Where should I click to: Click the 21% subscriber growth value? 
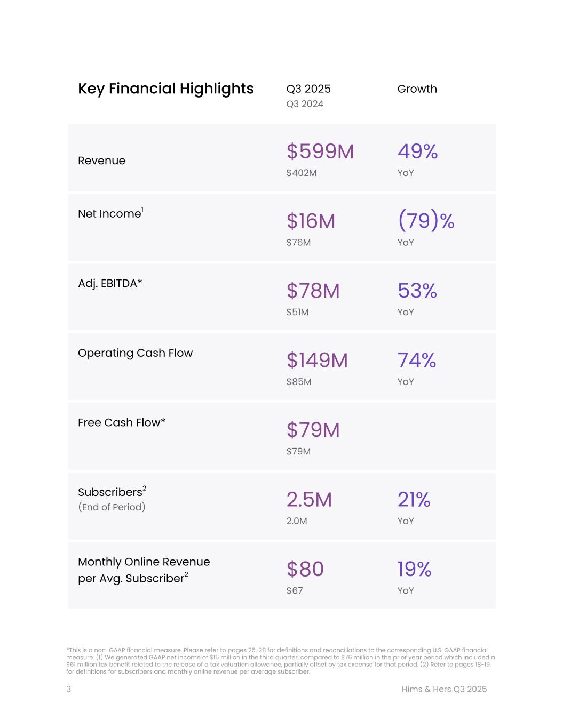coord(414,500)
